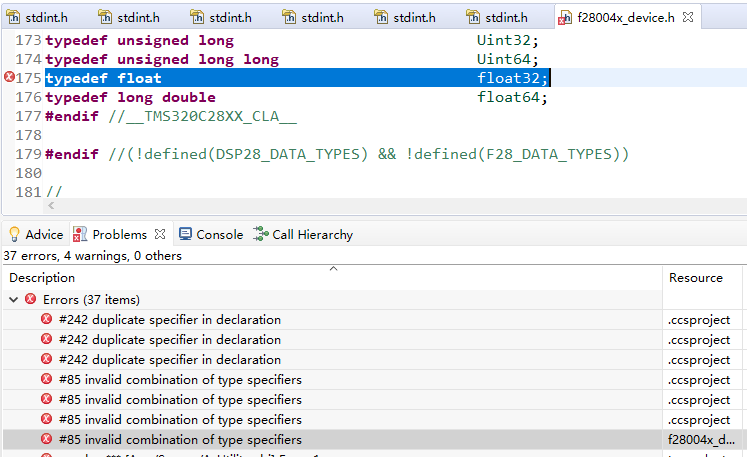Image resolution: width=747 pixels, height=457 pixels.
Task: Click the editor horizontal scrollbar left arrow
Action: pyautogui.click(x=52, y=204)
